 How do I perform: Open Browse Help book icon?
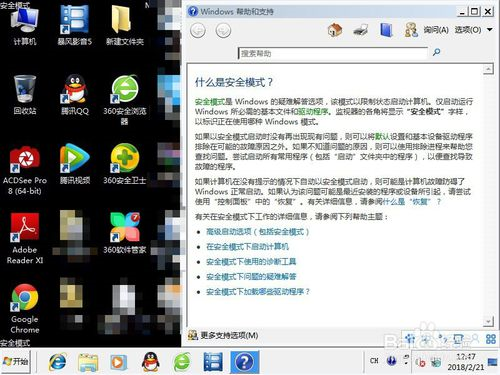[x=386, y=30]
